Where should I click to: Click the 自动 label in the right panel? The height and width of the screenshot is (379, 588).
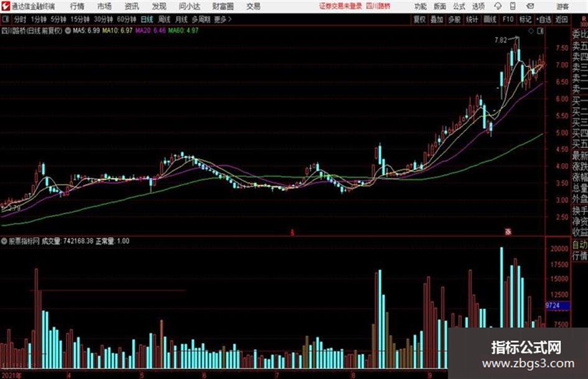(580, 245)
